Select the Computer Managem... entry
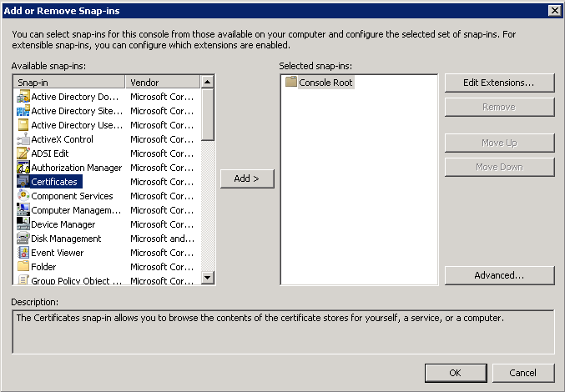Viewport: 565px width, 392px height. (76, 210)
